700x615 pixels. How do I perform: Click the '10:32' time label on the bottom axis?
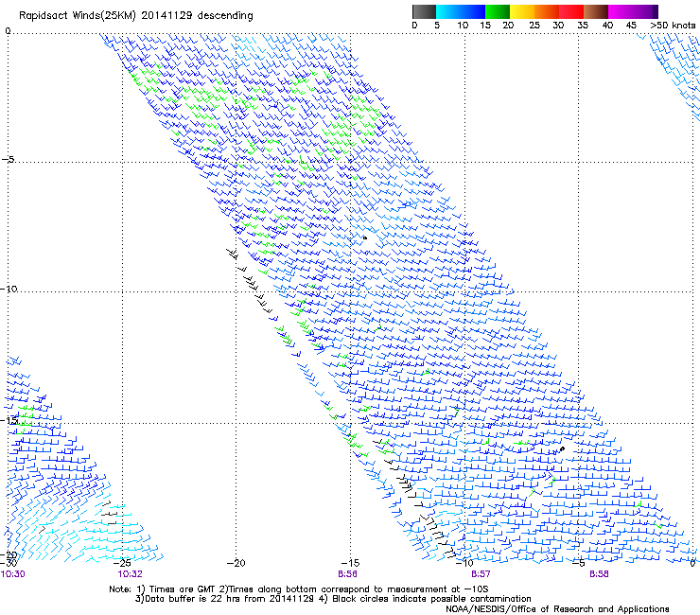point(130,574)
